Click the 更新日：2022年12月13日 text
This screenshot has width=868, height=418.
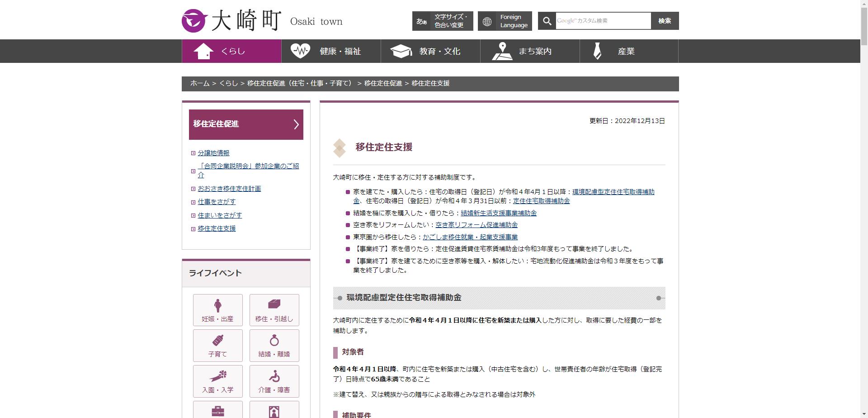(627, 121)
